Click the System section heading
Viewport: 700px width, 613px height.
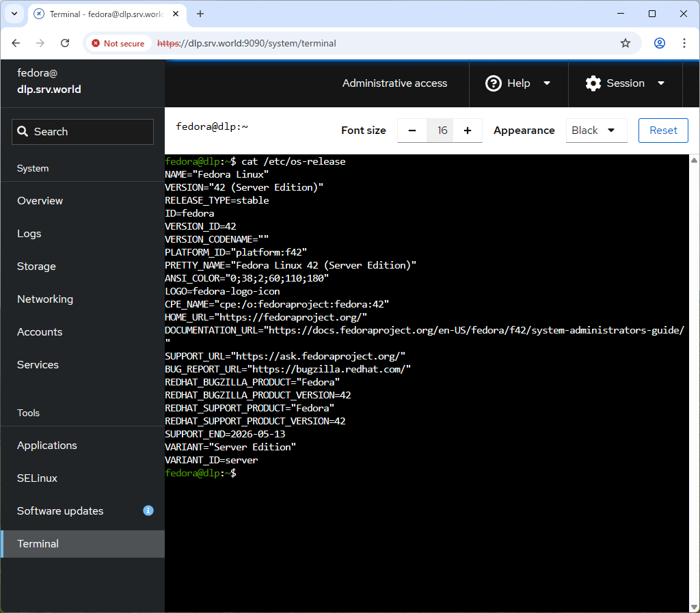click(x=33, y=169)
